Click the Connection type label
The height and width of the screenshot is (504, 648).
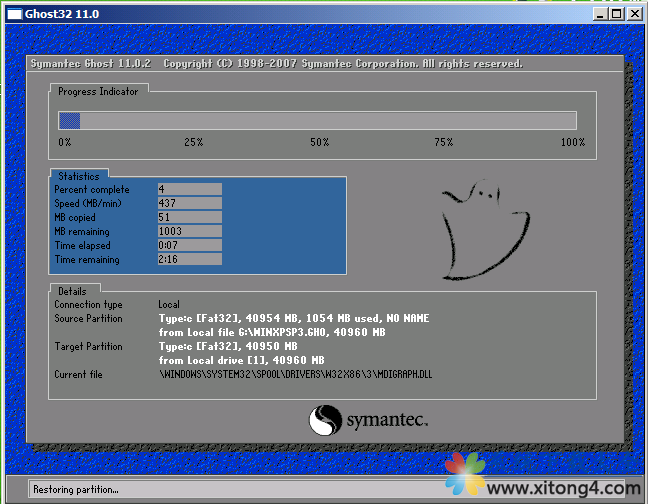88,305
